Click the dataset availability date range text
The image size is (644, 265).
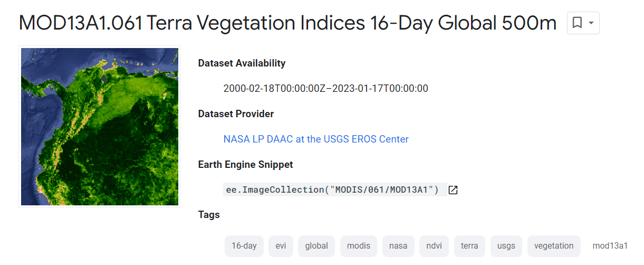(325, 89)
